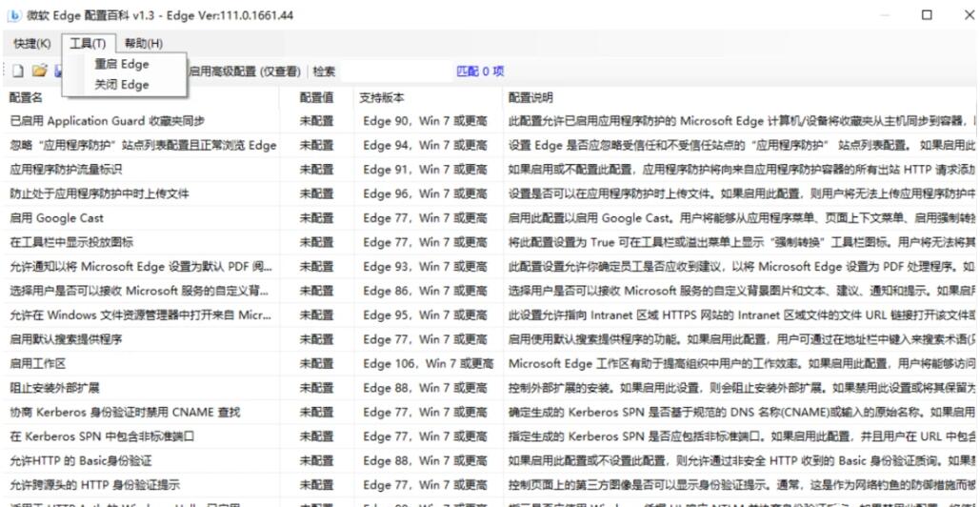Viewport: 980px width, 507px height.
Task: Select 允许HTTP 的 Basic身份验证 row
Action: (490, 460)
